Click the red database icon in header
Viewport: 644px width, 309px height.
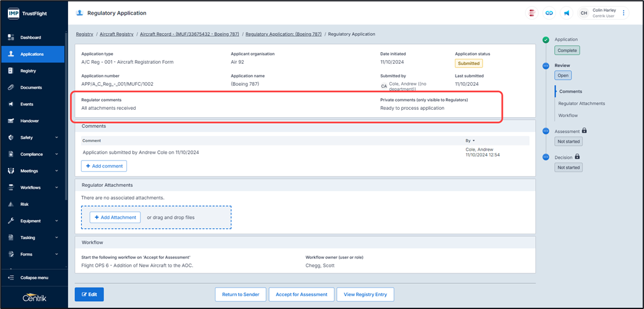tap(532, 13)
